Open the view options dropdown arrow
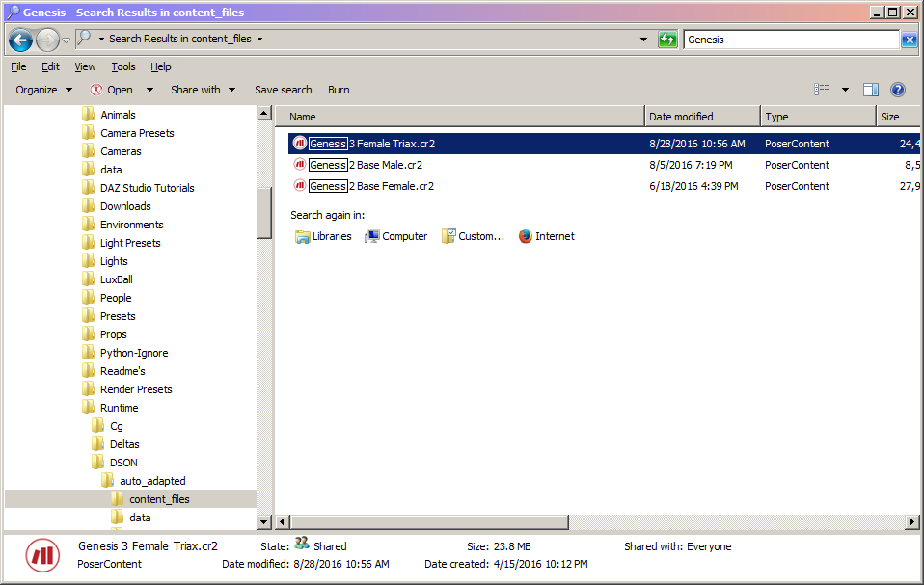The width and height of the screenshot is (924, 585). (x=845, y=90)
